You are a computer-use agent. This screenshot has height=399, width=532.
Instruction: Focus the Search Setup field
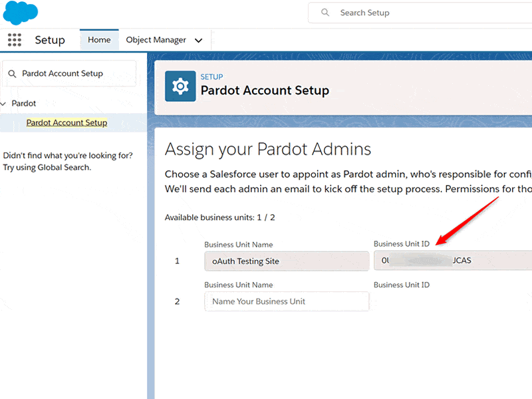click(420, 13)
